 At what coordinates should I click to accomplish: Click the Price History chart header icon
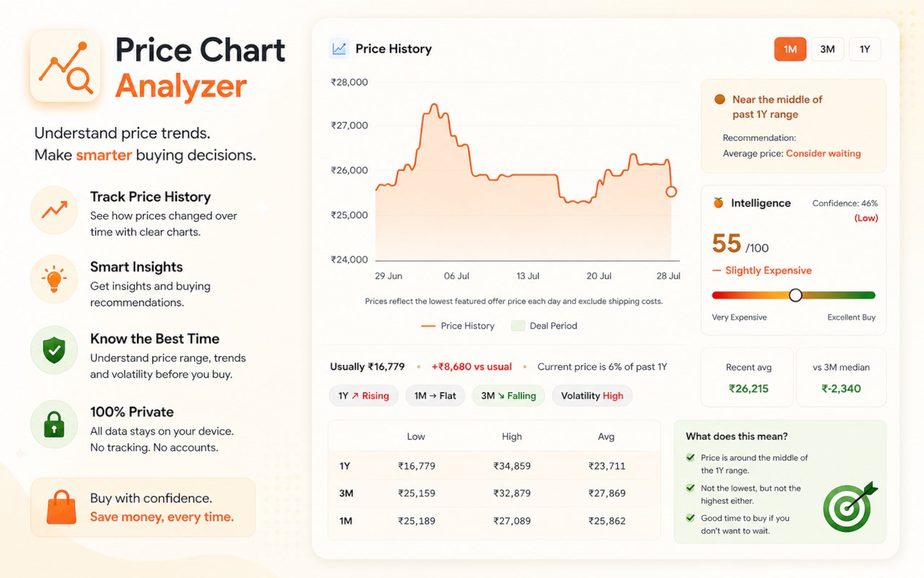point(339,48)
